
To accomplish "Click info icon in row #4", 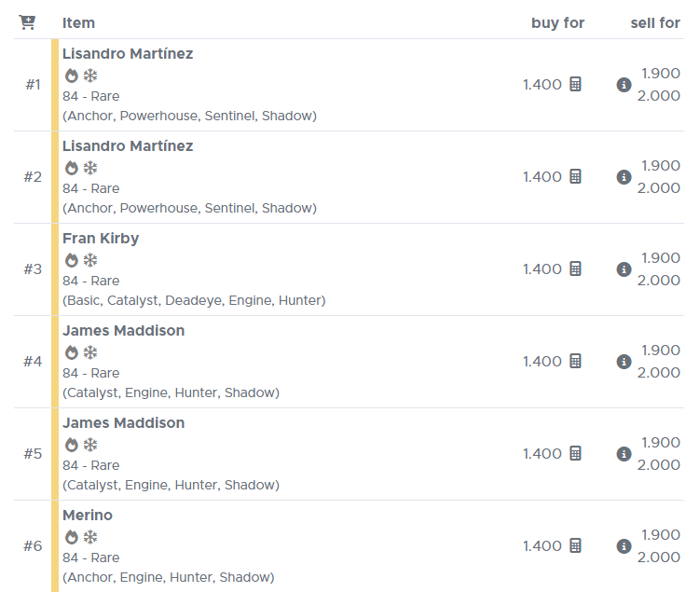I will click(x=624, y=361).
